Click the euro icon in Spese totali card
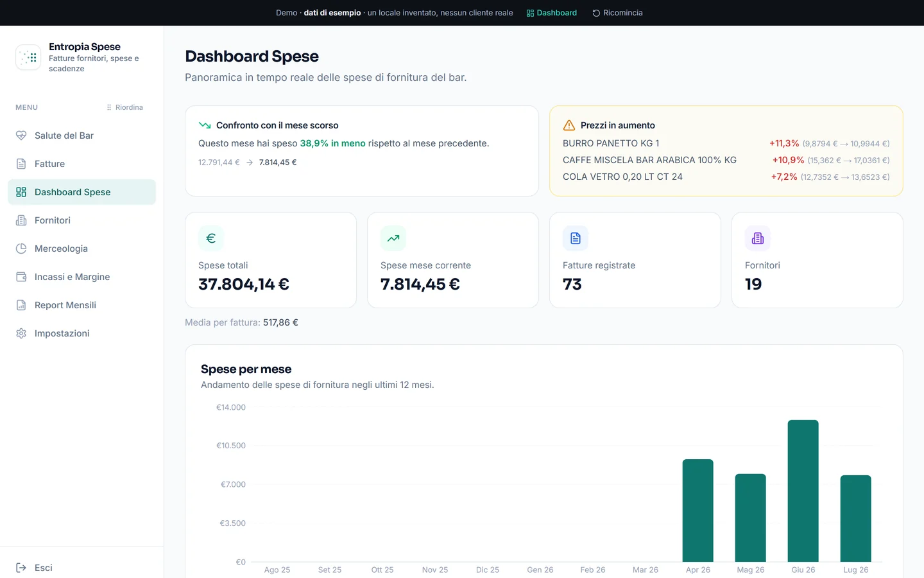 (x=211, y=238)
